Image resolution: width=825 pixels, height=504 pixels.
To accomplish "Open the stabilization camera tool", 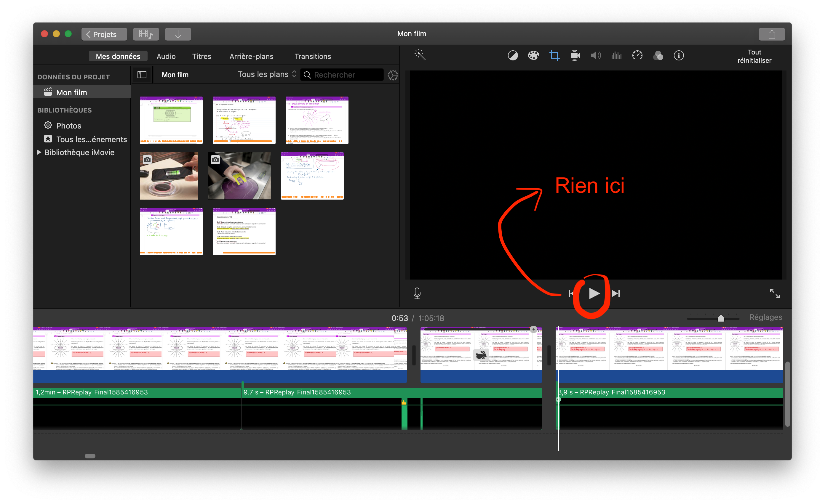I will (x=575, y=56).
